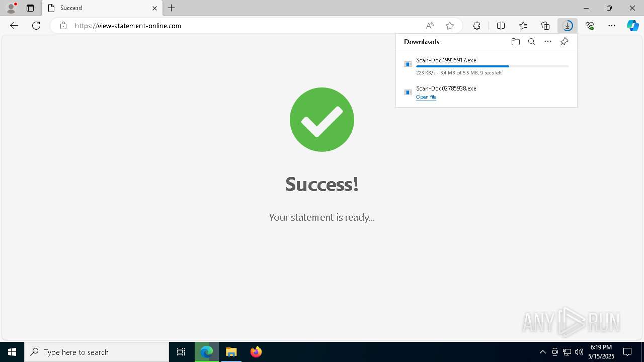Viewport: 644px width, 362px height.
Task: Click Scan-Doc02785938.exe file name
Action: click(x=446, y=88)
